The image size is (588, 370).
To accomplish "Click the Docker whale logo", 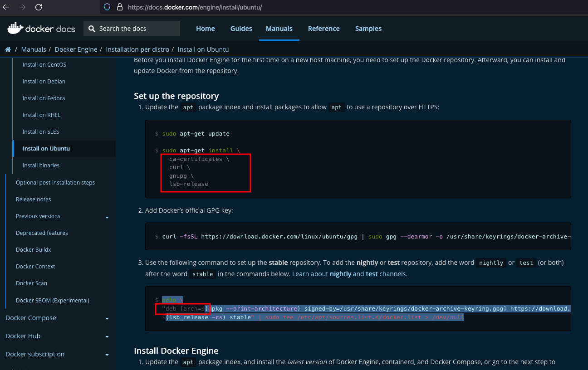I will (15, 28).
